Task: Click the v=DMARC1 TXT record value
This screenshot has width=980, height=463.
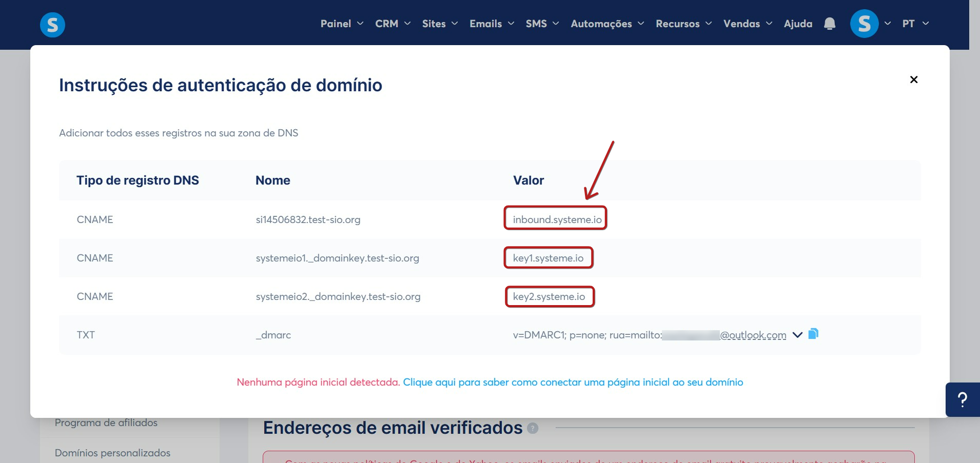Action: click(650, 335)
